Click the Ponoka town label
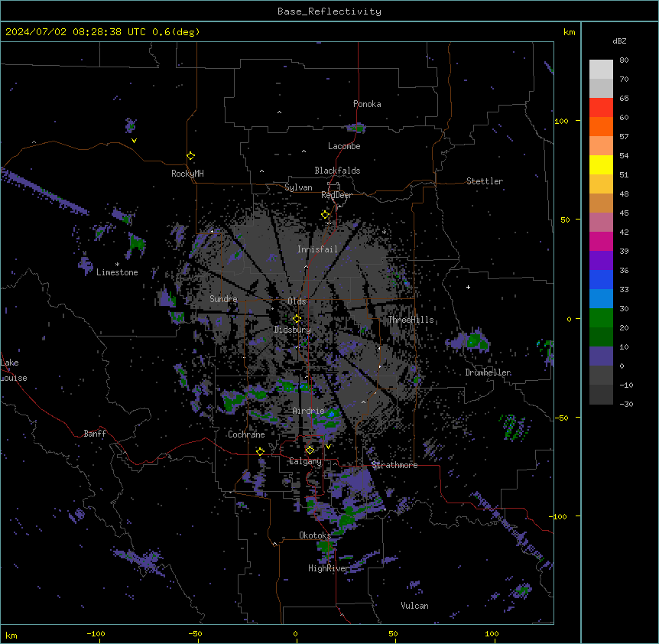 [x=367, y=104]
